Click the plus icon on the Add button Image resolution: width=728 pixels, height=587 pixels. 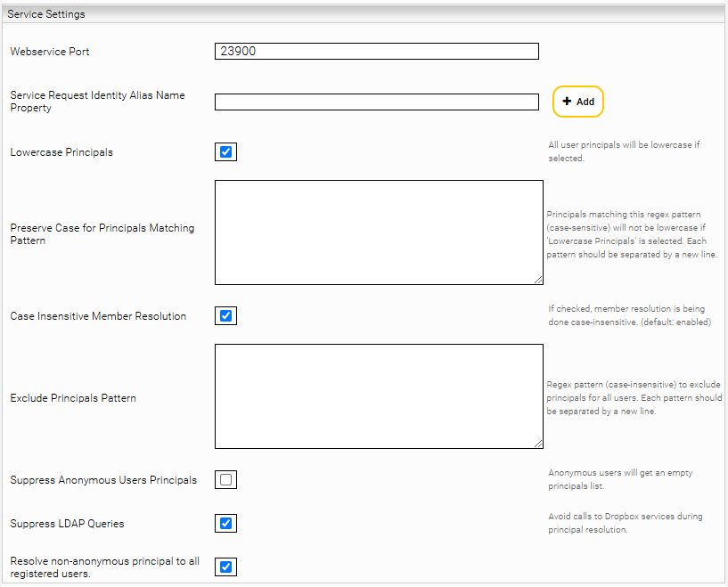pos(567,102)
